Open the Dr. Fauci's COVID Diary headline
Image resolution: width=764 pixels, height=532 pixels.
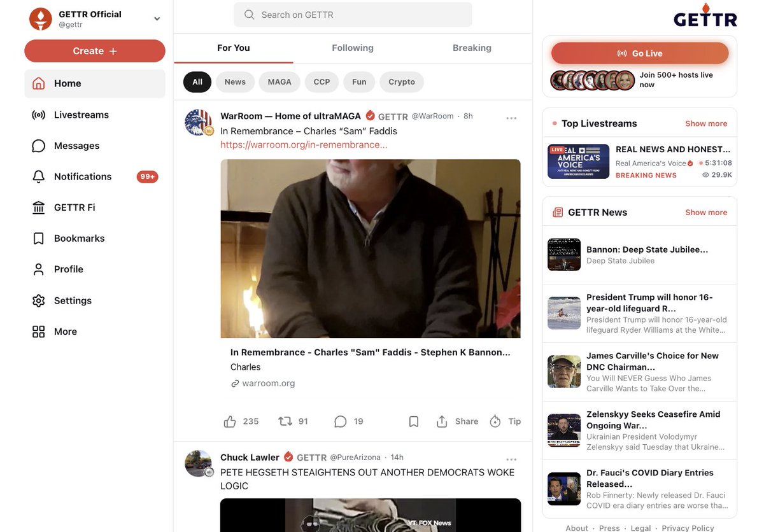(x=650, y=479)
